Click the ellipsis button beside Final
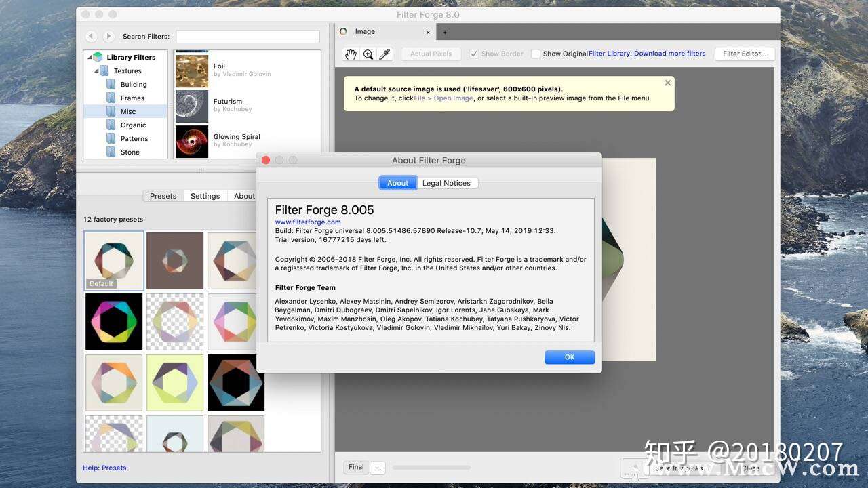This screenshot has width=868, height=488. pyautogui.click(x=378, y=467)
